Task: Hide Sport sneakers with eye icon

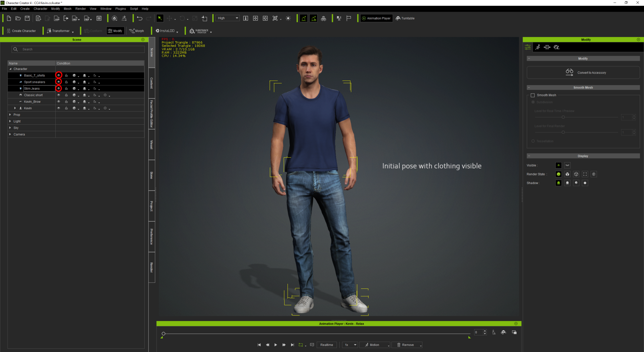Action: (59, 82)
